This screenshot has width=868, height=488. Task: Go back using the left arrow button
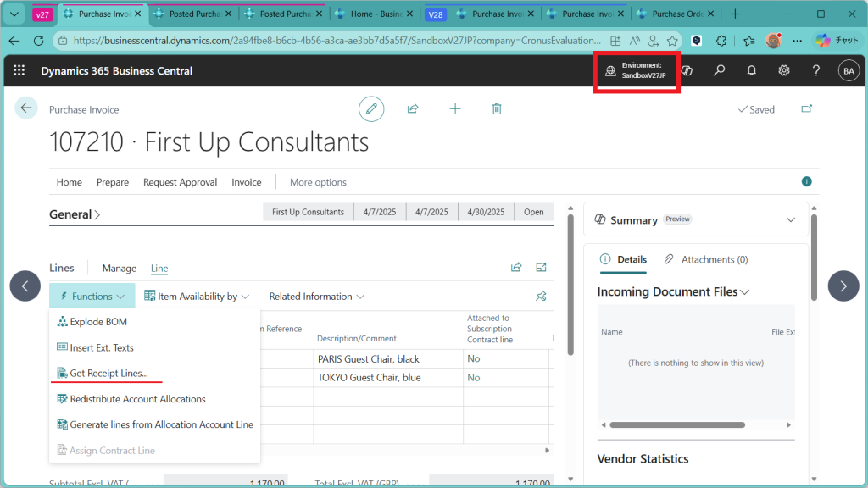[26, 108]
